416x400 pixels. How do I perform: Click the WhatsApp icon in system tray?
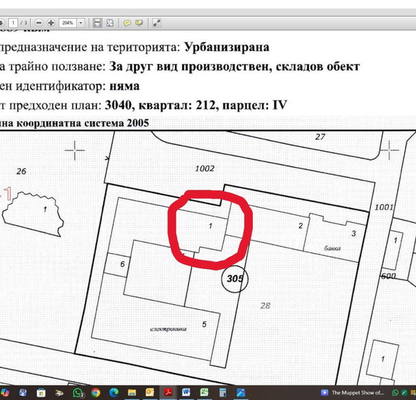tap(396, 393)
